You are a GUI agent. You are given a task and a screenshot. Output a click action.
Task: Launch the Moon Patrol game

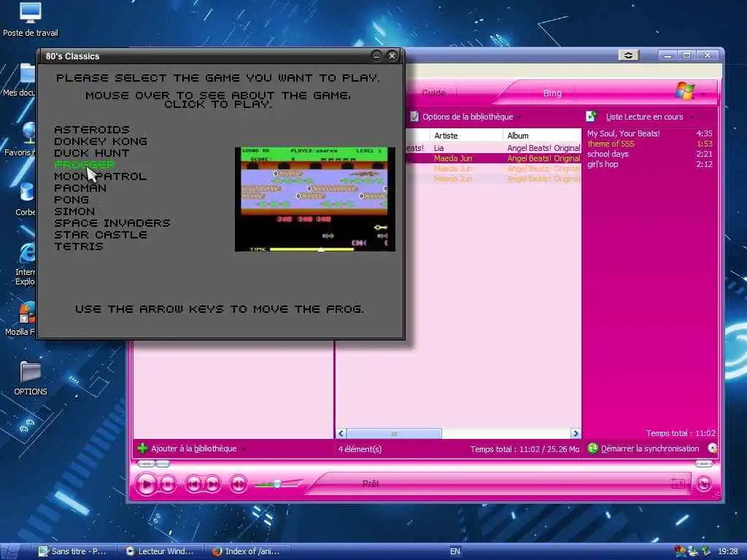(x=101, y=176)
